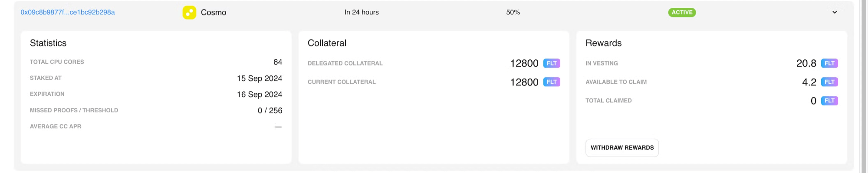Click the Statistics panel heading

48,43
